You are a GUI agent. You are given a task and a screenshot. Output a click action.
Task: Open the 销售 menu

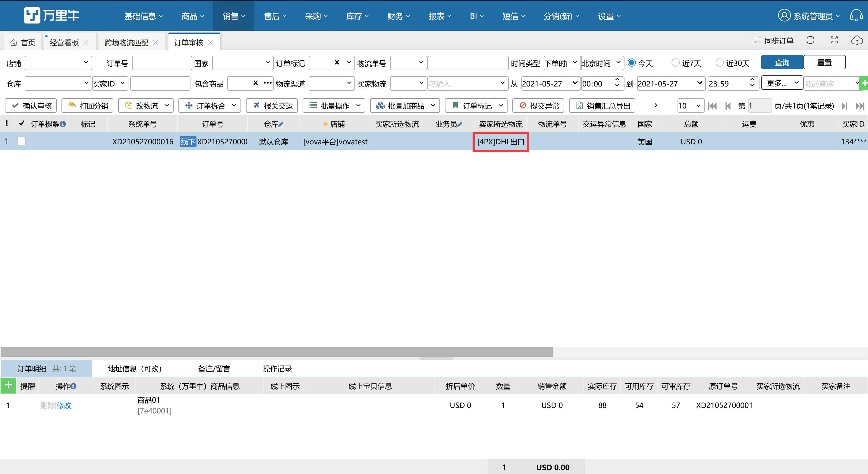pyautogui.click(x=234, y=16)
